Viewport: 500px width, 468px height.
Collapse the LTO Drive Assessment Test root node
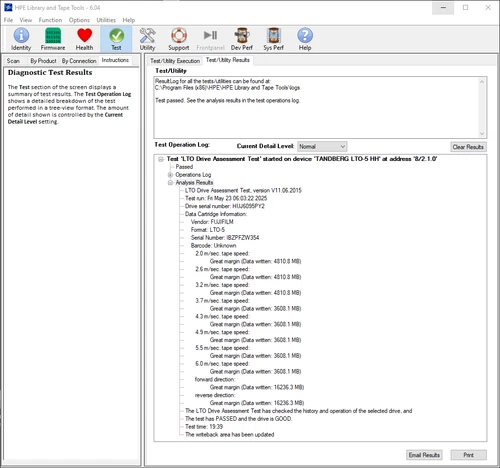coord(161,159)
